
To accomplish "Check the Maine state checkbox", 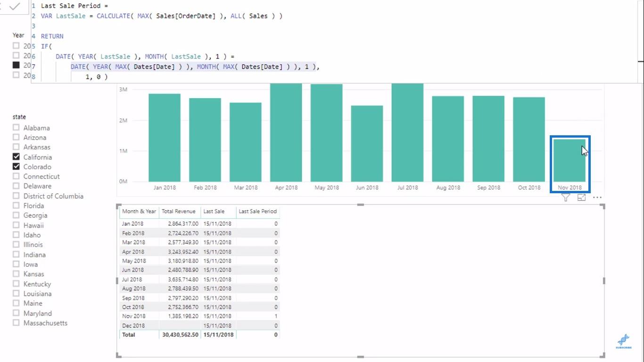I will pyautogui.click(x=17, y=303).
